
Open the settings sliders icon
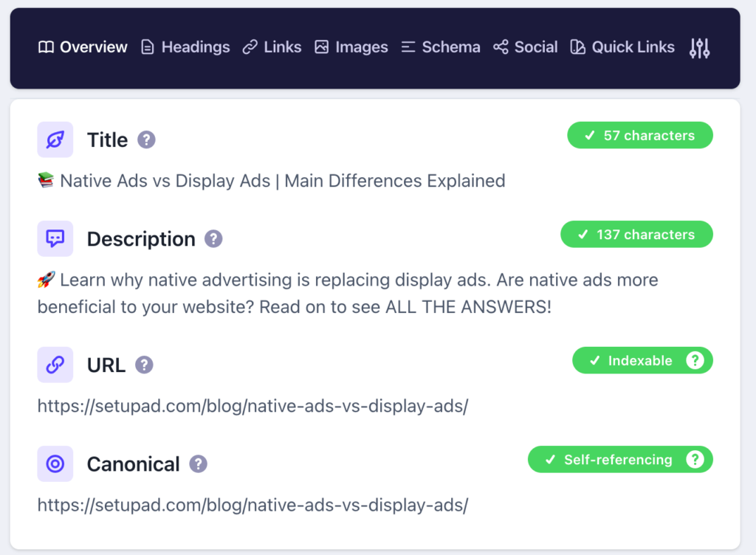click(699, 48)
